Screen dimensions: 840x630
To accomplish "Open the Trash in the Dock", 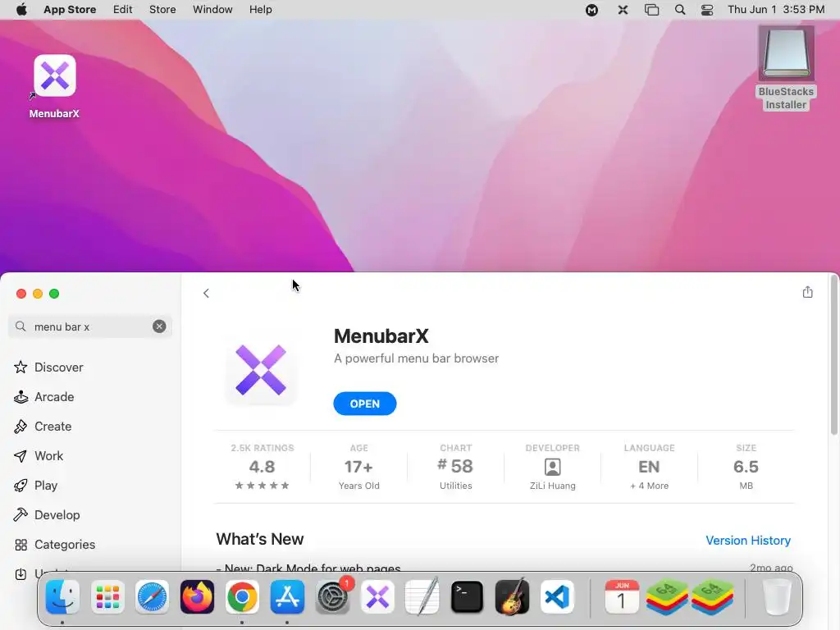I will (x=777, y=597).
